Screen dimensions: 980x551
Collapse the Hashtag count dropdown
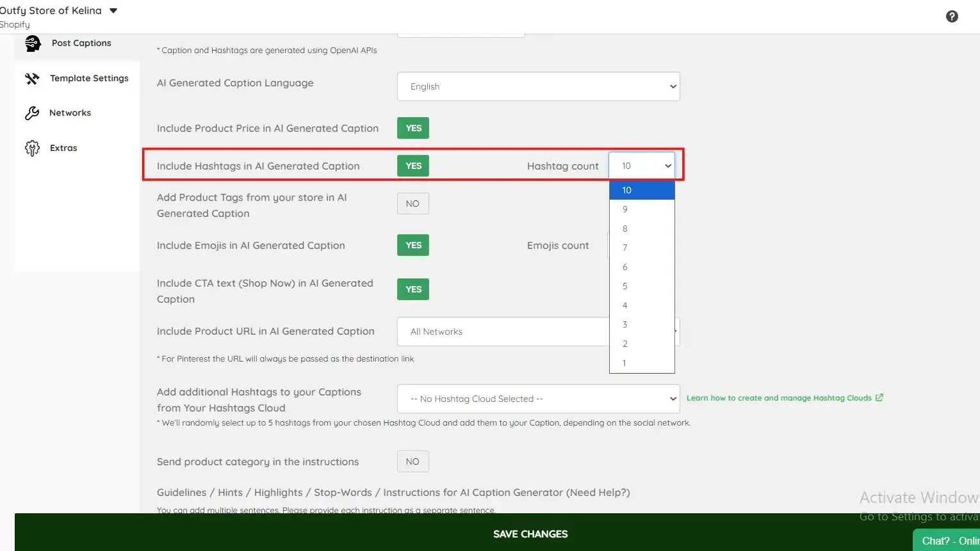[x=642, y=166]
